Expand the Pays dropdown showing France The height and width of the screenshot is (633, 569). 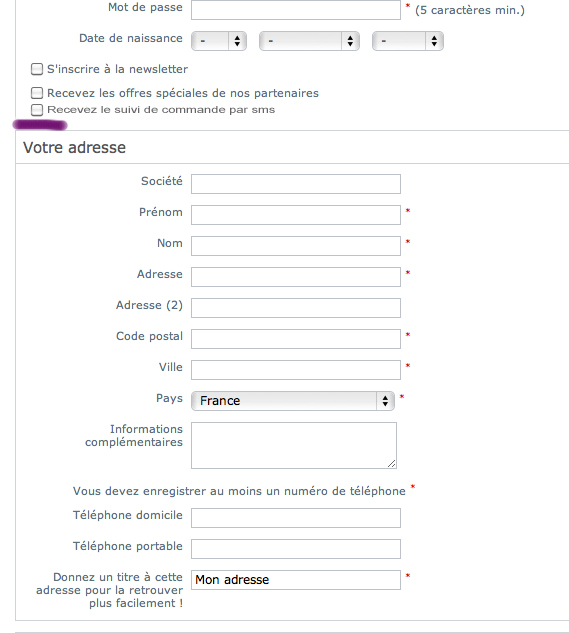[293, 401]
